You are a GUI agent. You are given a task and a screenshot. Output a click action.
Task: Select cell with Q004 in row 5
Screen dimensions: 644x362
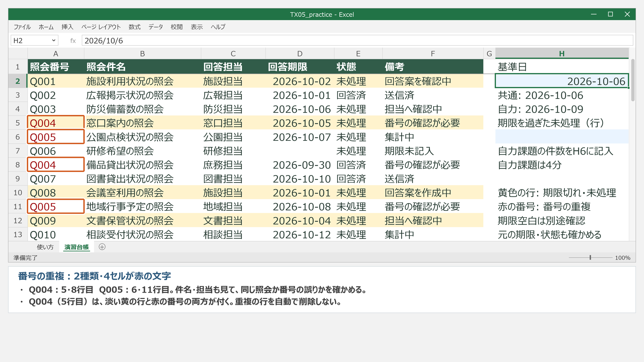point(56,123)
